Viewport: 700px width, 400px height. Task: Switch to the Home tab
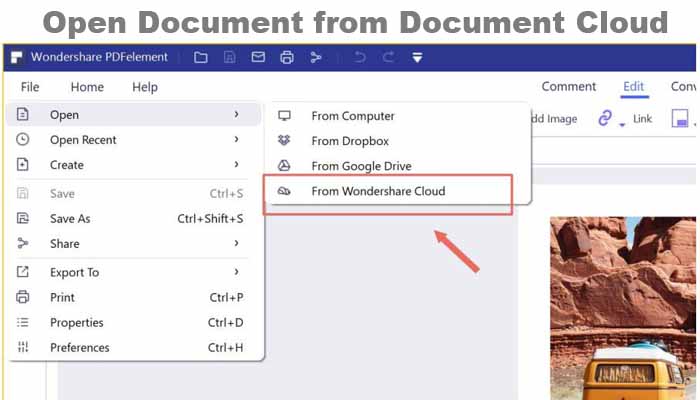87,87
